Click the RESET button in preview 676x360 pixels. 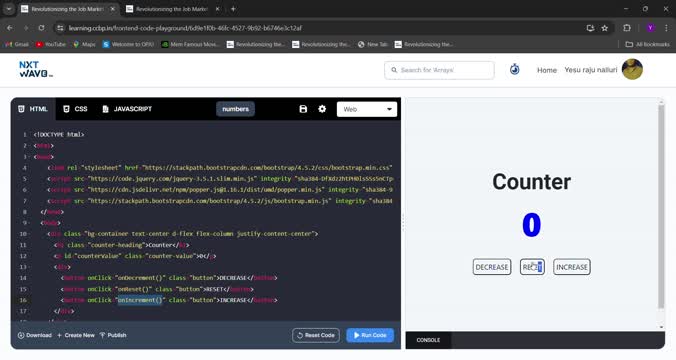click(532, 267)
